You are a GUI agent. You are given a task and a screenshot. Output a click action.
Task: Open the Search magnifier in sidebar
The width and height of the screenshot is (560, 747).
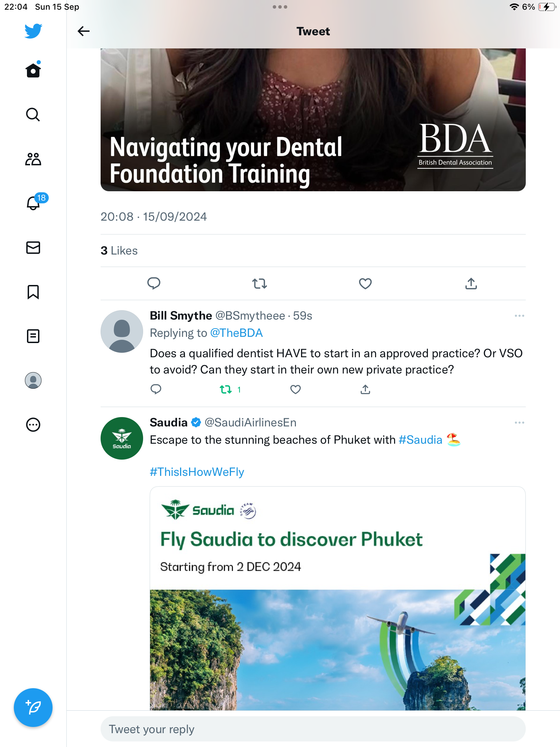click(x=33, y=114)
